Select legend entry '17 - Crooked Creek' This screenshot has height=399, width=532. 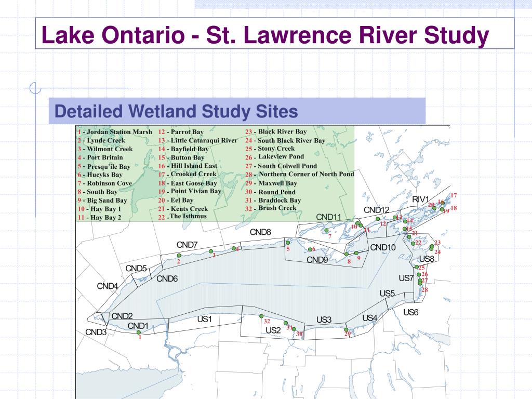[187, 174]
